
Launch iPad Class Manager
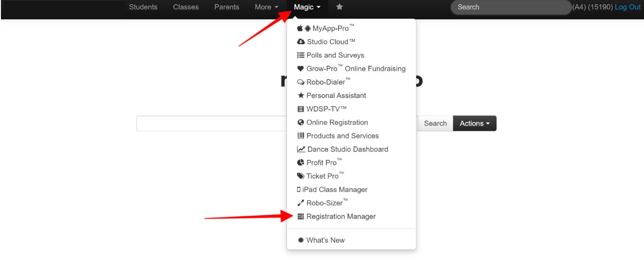tap(351, 190)
